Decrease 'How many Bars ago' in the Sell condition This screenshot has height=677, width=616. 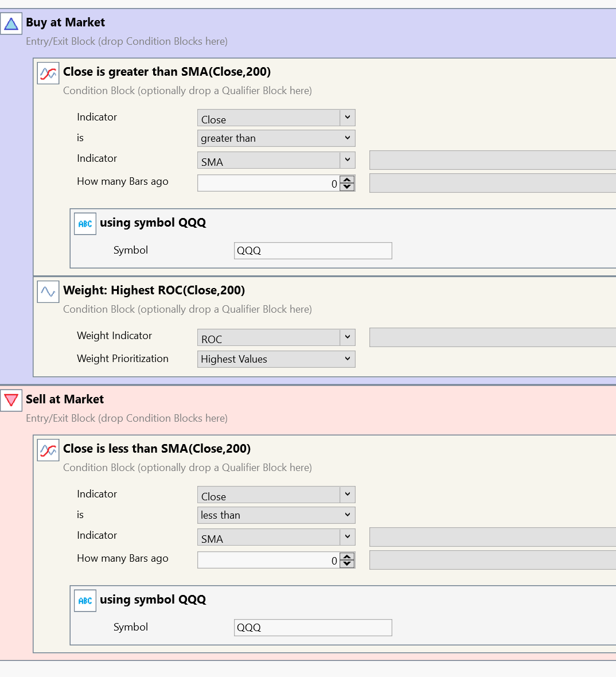click(347, 564)
